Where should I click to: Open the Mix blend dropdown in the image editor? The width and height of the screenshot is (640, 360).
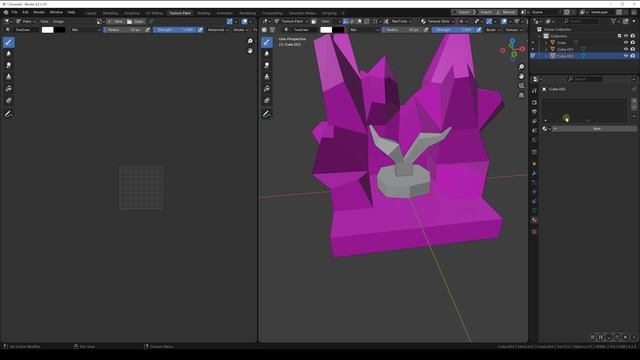pyautogui.click(x=85, y=30)
